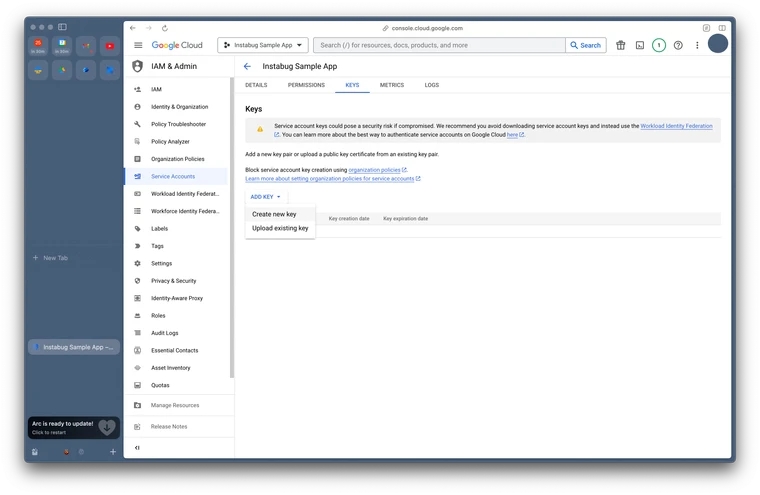
Task: Open the hamburger navigation menu
Action: pyautogui.click(x=138, y=45)
